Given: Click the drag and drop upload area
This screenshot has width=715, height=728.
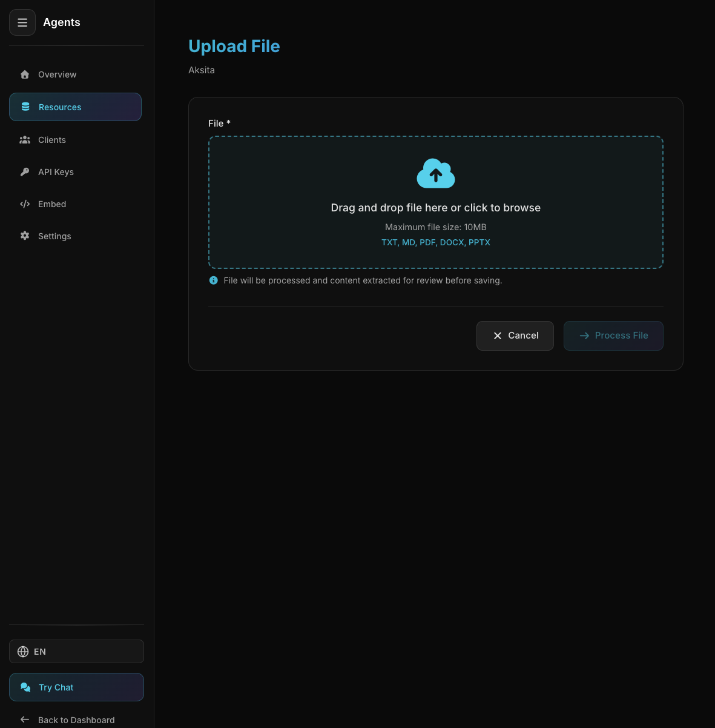Looking at the screenshot, I should click(435, 202).
